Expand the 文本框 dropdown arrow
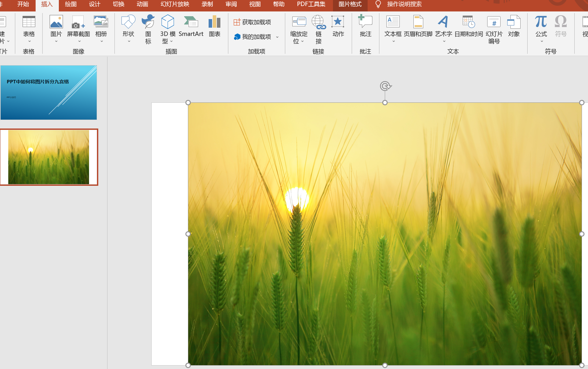 point(394,41)
